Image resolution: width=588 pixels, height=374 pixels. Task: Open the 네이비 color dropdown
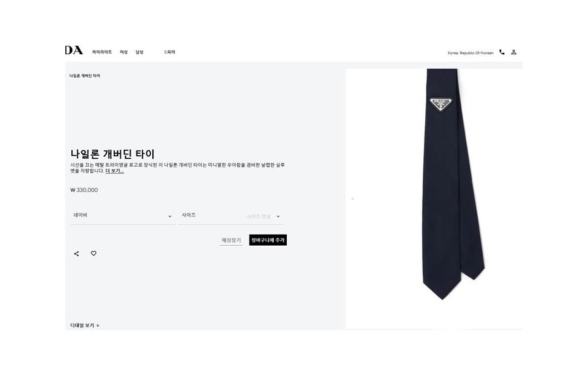coord(122,216)
